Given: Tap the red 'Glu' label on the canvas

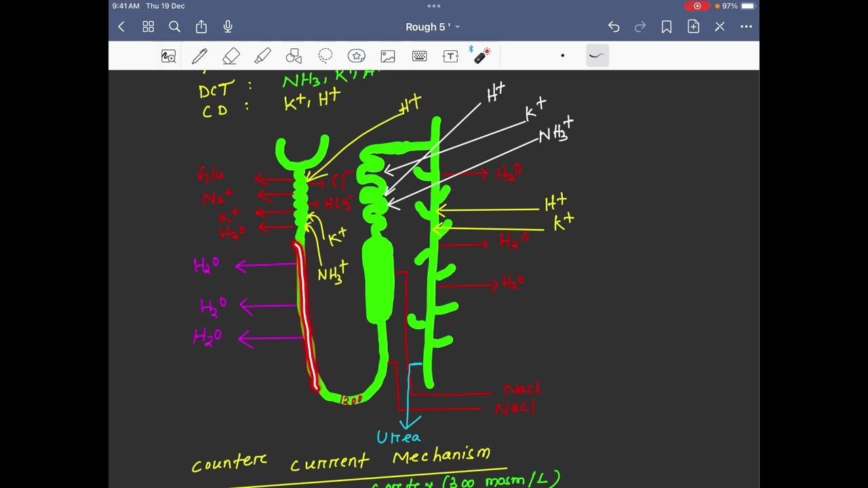Looking at the screenshot, I should coord(212,176).
